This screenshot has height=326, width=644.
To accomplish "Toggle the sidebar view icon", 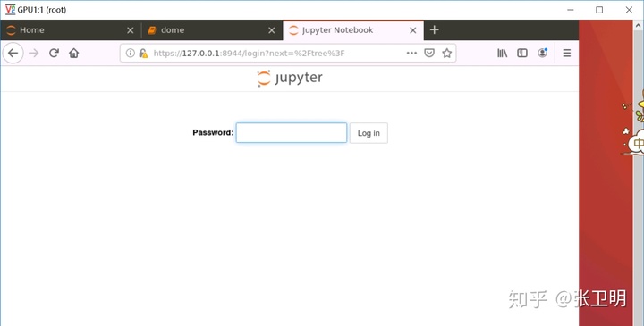I will point(522,53).
